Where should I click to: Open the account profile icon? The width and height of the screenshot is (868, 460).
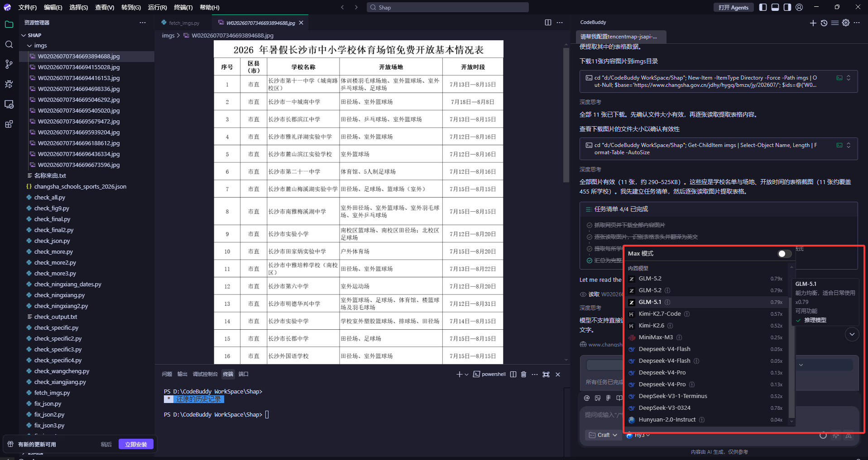799,7
